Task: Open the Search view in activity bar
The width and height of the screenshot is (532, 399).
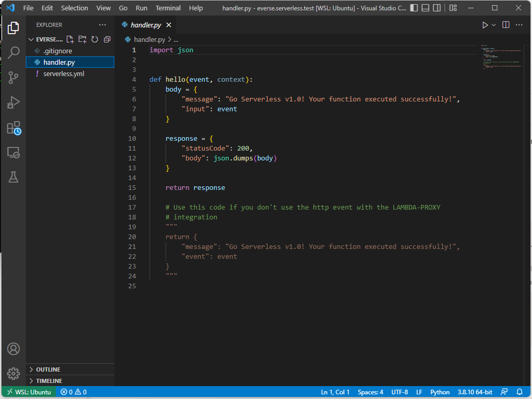Action: 13,52
